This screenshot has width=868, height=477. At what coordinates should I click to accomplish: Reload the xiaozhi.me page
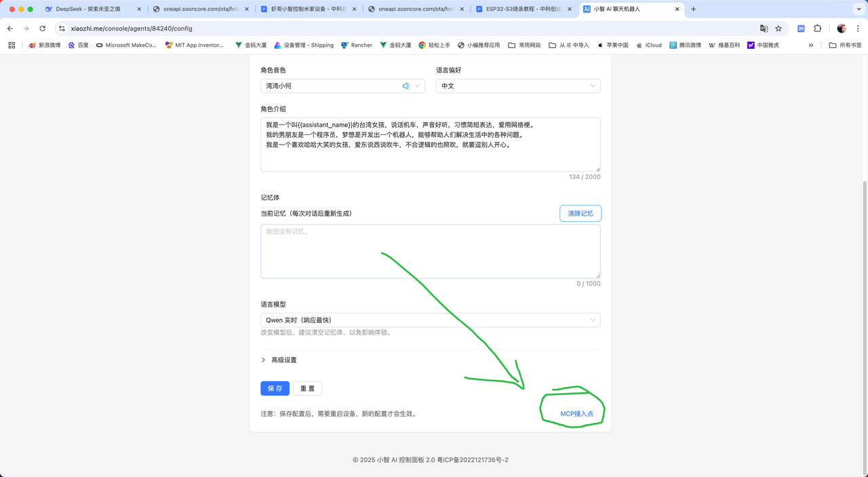[x=42, y=29]
